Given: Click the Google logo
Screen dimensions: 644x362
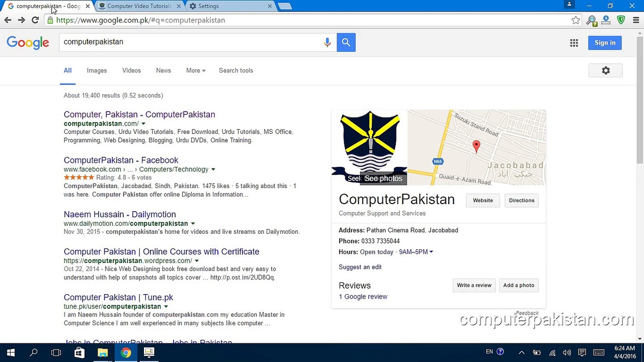Looking at the screenshot, I should 28,43.
